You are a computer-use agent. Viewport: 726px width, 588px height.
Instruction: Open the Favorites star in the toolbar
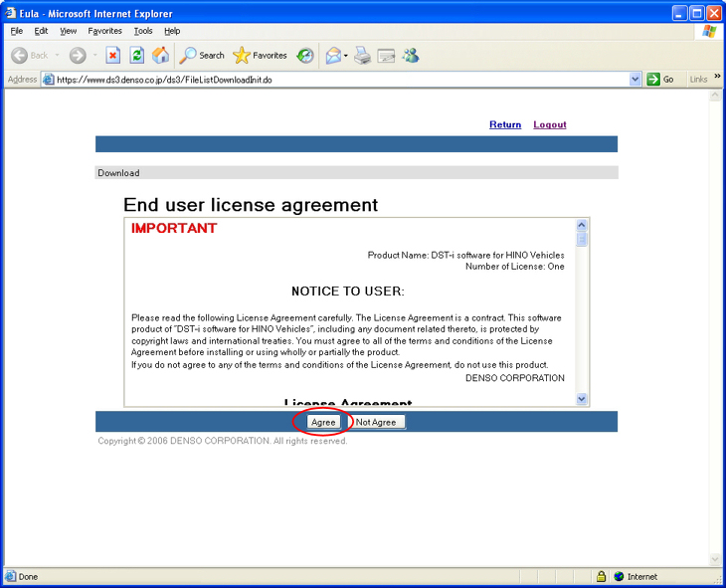pos(260,56)
